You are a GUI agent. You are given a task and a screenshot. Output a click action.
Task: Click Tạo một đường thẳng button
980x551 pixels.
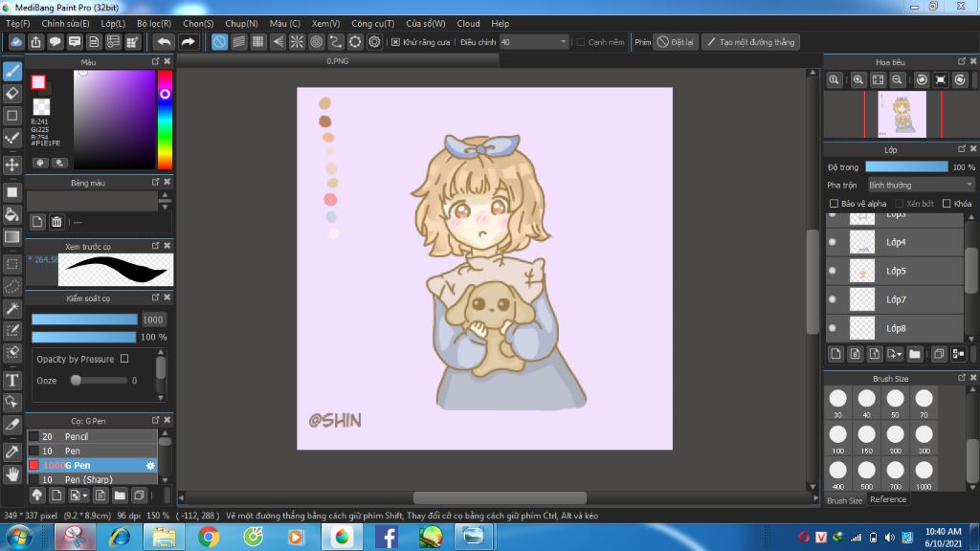750,42
